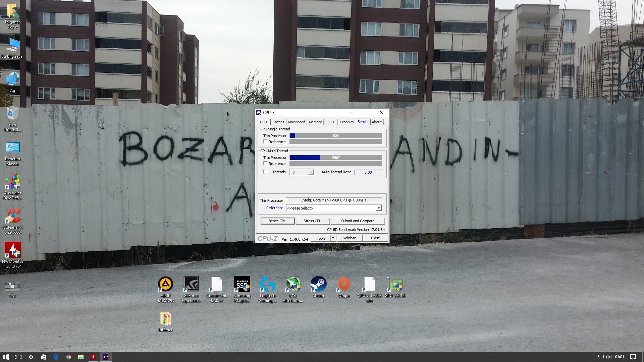Enable Multi Thread Reference checkbox
Screen dimensions: 644x362
click(x=265, y=164)
